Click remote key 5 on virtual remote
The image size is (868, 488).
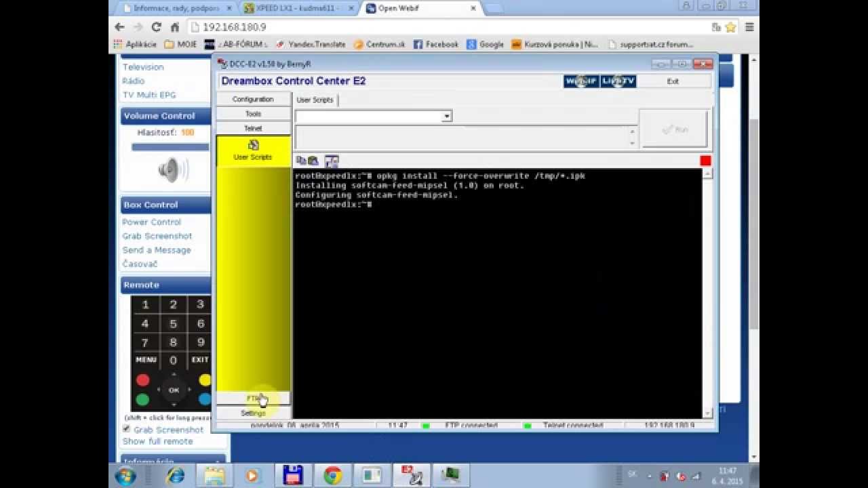coord(173,324)
